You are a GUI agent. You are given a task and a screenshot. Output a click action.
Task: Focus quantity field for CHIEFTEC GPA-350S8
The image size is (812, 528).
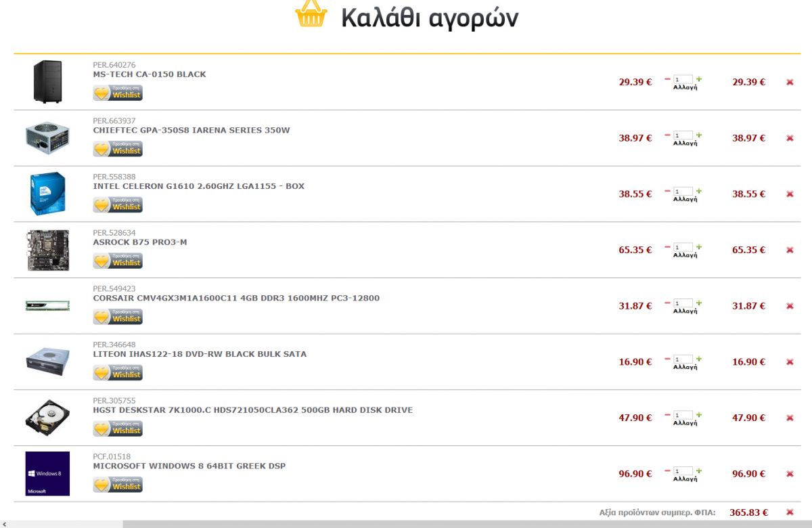(x=683, y=135)
